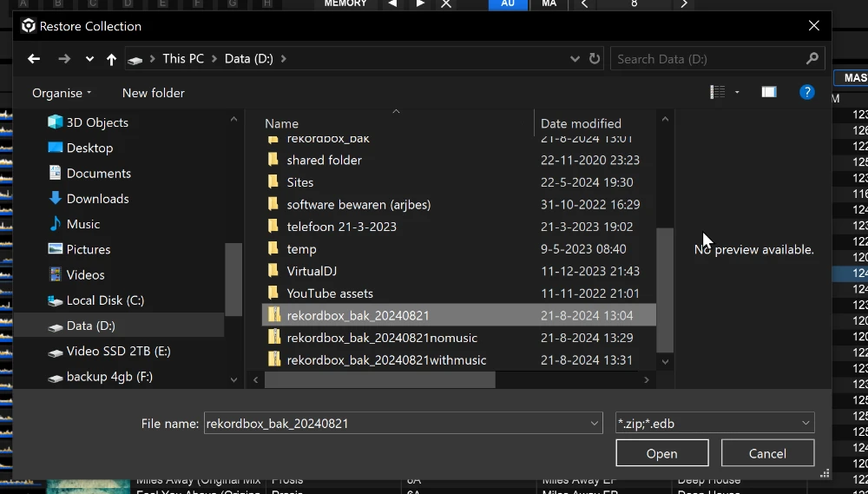Screen dimensions: 868x494
Task: Click the MEMORY button in rekordbox
Action: [345, 3]
